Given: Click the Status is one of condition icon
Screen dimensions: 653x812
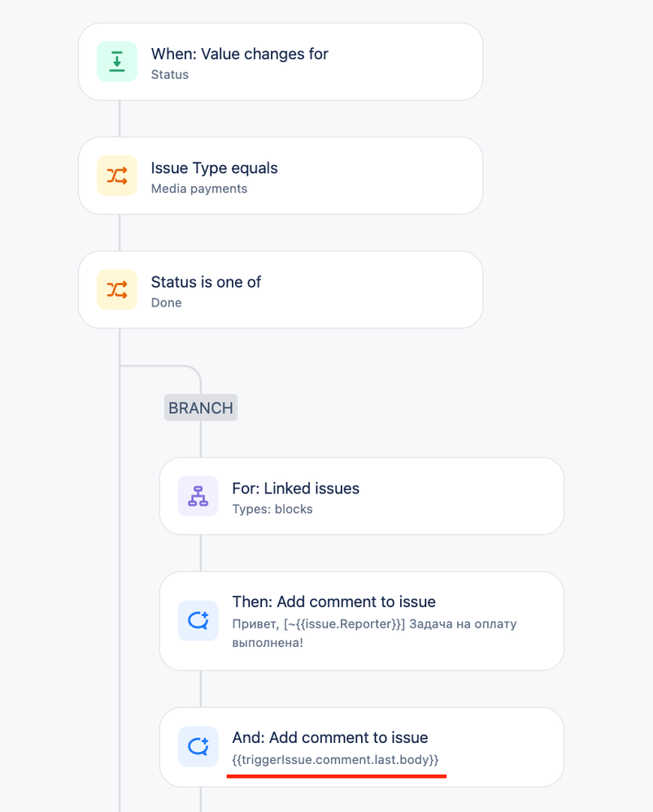Looking at the screenshot, I should 117,289.
